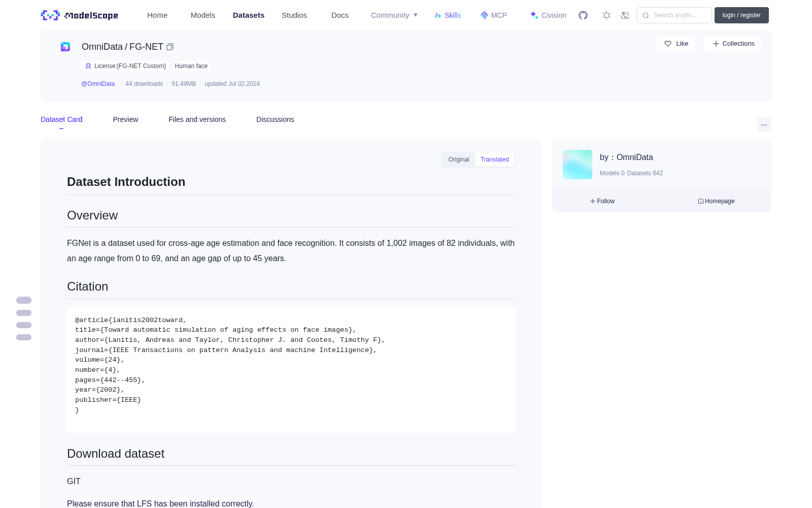Click the citation line starting 'author={Lanitis, Andreas'
The image size is (812, 508).
tap(230, 340)
